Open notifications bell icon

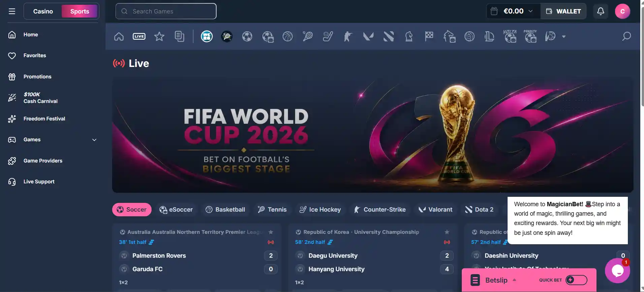point(601,11)
